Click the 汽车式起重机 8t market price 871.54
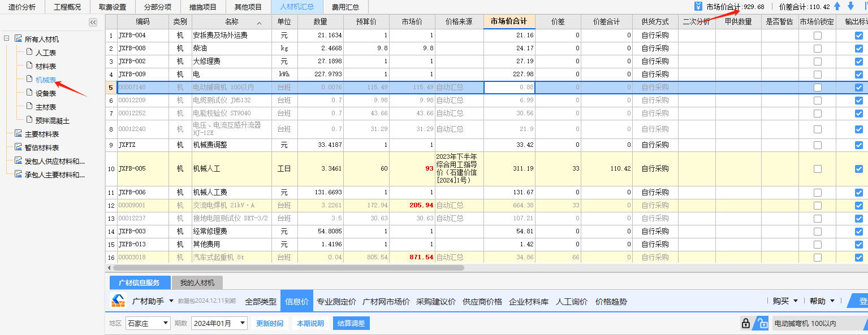Viewport: 868px width, 335px height. tap(413, 257)
